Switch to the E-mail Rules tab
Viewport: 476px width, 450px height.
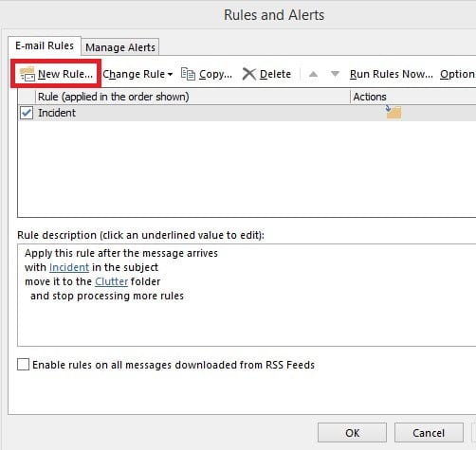45,45
